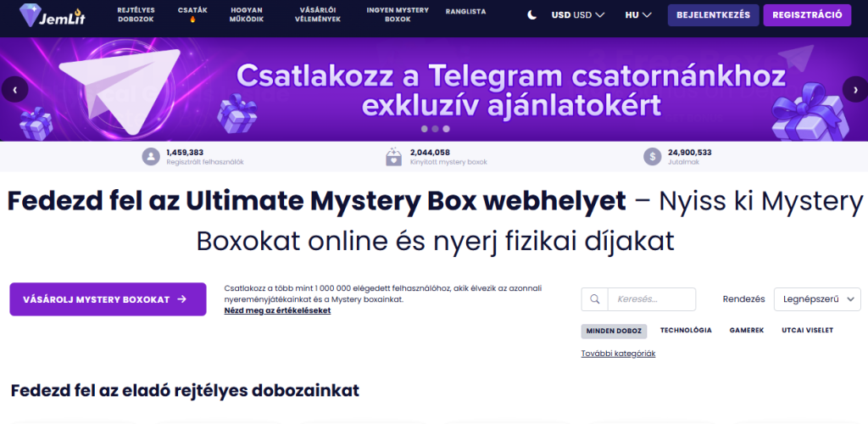This screenshot has height=424, width=868.
Task: Advance to next banner slide arrow
Action: [x=854, y=88]
